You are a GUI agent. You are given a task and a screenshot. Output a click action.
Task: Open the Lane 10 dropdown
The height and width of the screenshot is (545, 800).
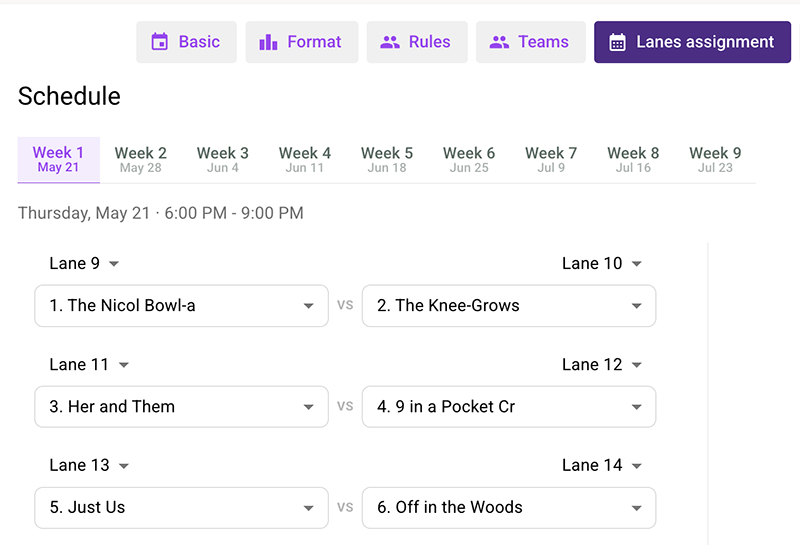point(602,263)
